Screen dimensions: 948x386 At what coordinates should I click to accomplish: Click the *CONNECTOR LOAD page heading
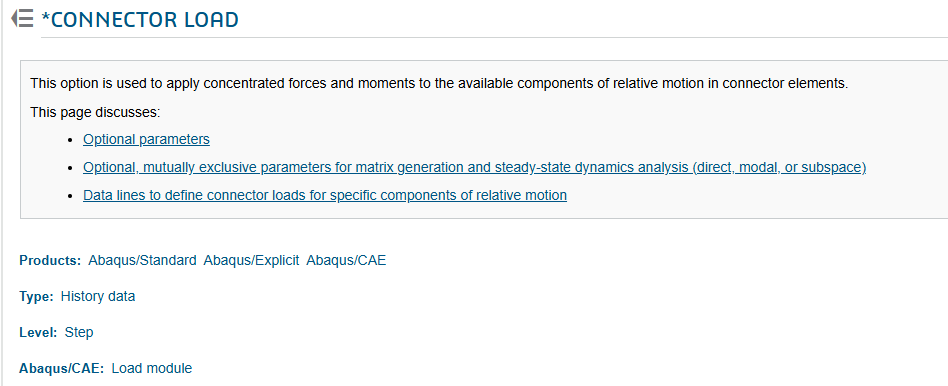click(x=140, y=19)
